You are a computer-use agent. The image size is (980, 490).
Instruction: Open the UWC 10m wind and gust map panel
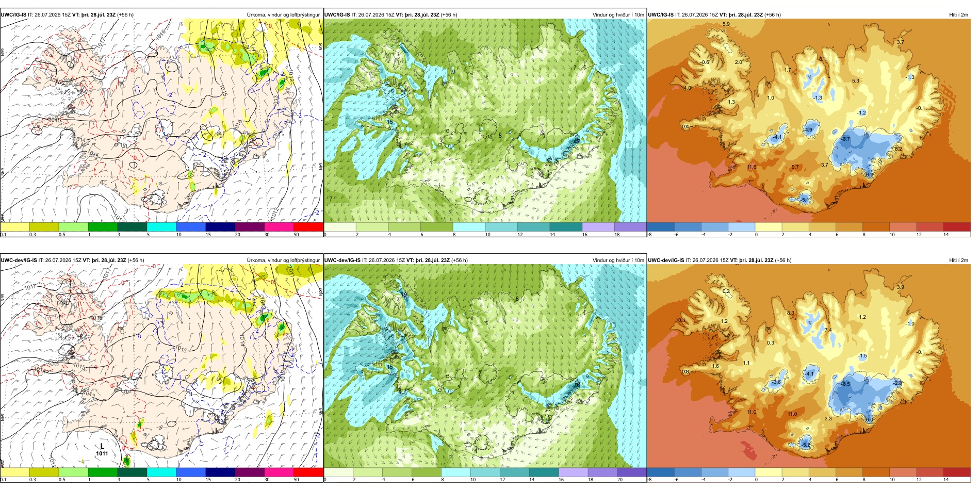coord(485,121)
